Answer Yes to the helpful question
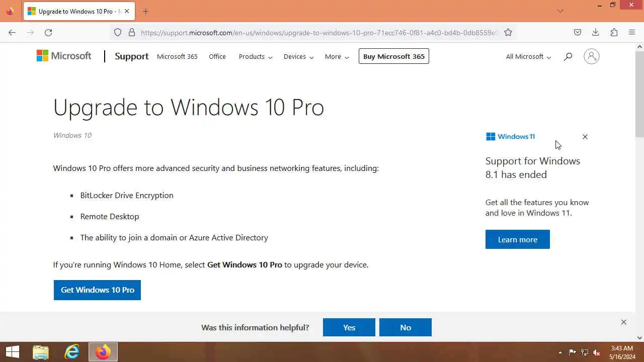644x362 pixels. [349, 327]
